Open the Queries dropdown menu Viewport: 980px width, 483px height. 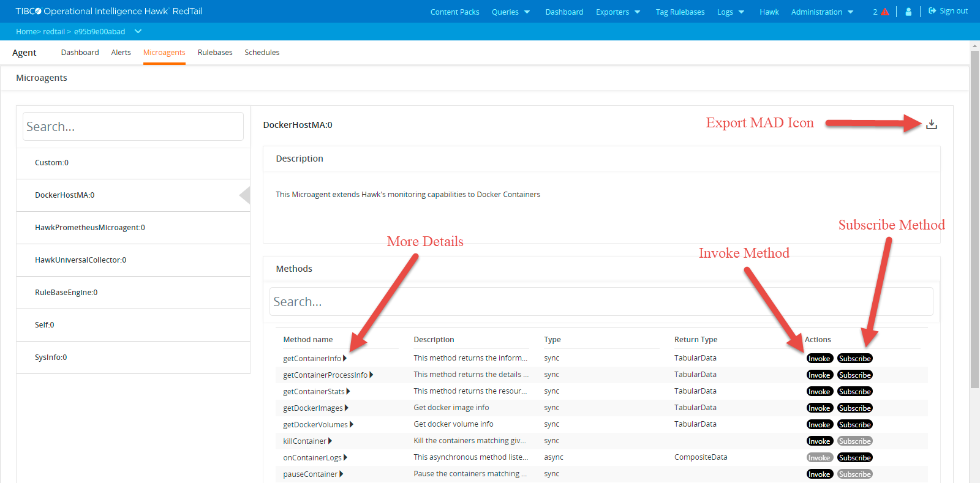point(511,12)
